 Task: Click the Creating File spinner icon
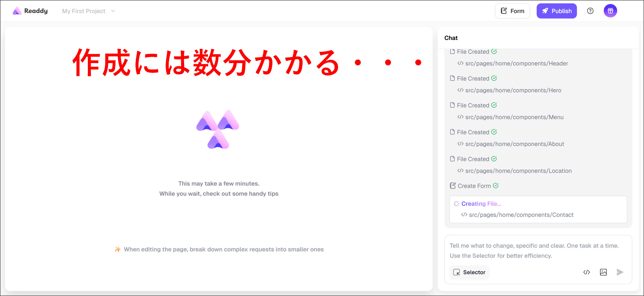tap(456, 204)
